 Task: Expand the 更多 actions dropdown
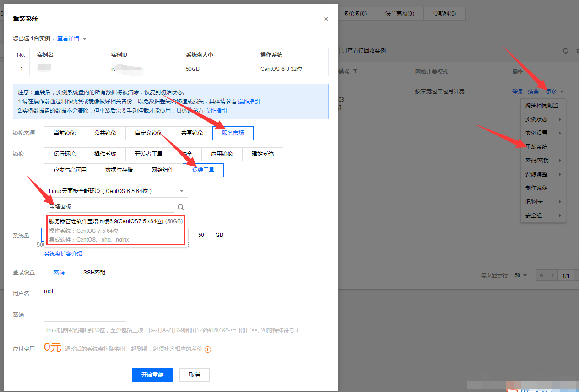click(554, 92)
